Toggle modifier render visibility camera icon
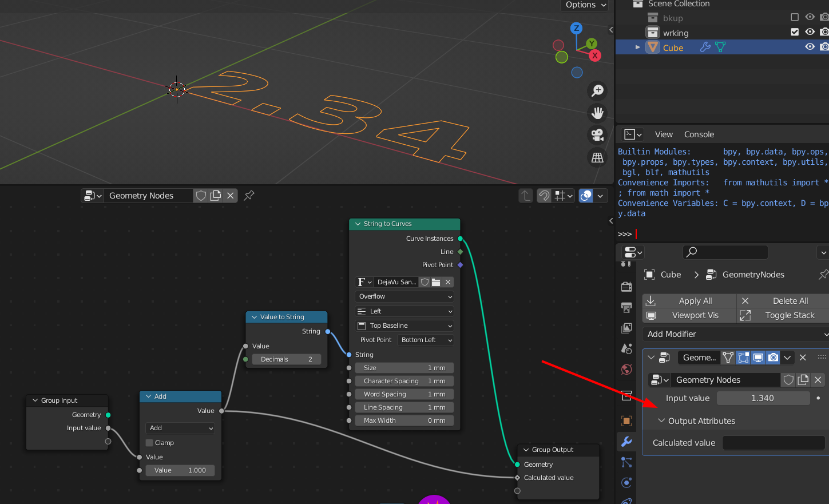The height and width of the screenshot is (504, 829). coord(773,358)
